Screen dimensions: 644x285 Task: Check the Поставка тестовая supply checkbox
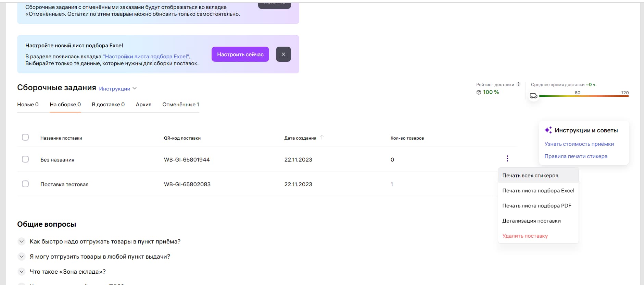(x=25, y=184)
